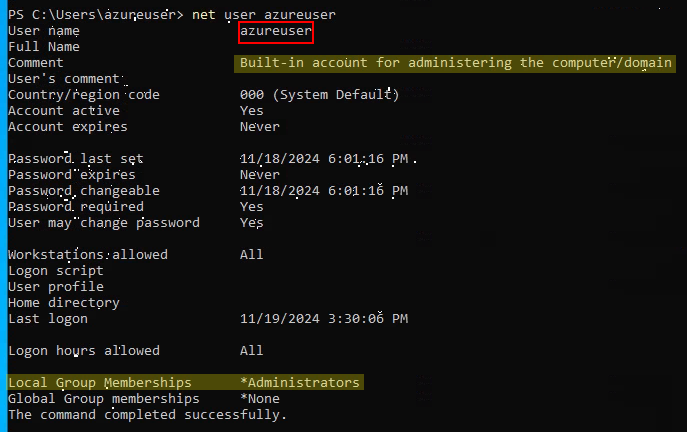Click the Account expires Never value

(x=259, y=127)
